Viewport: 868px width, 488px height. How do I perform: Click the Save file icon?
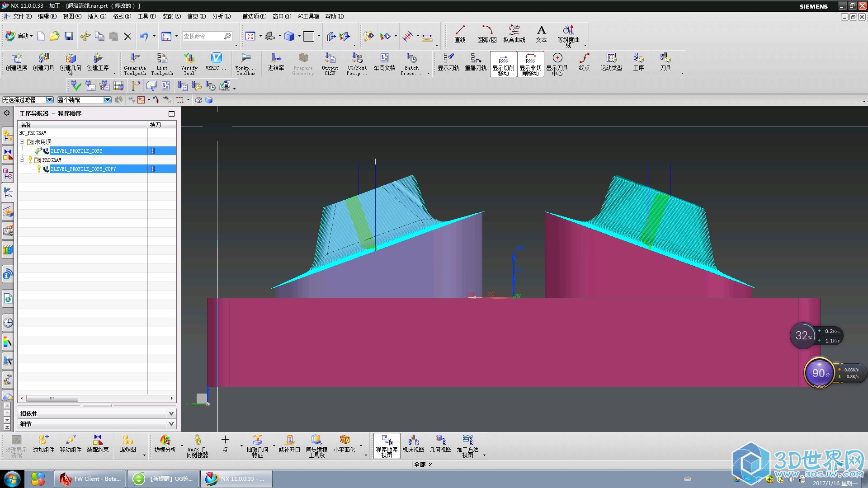(x=69, y=36)
